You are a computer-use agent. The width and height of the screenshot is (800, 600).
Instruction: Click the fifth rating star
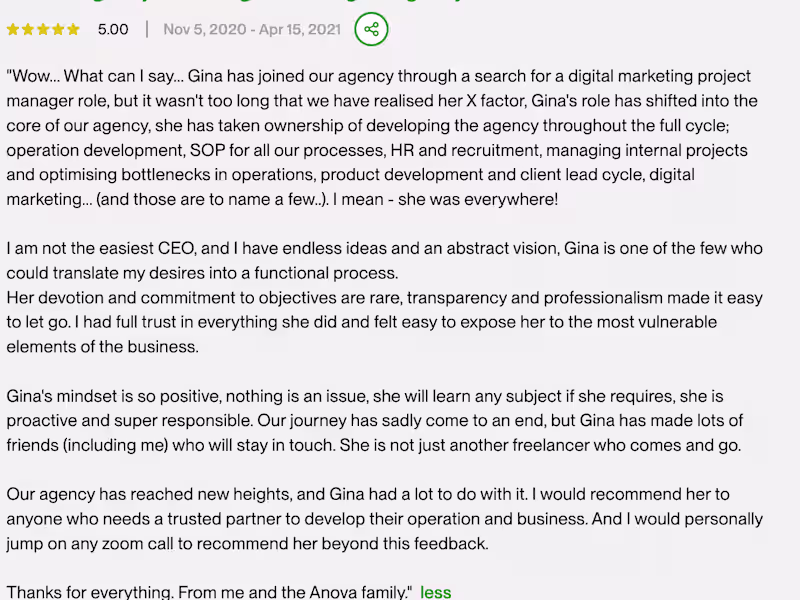click(73, 30)
